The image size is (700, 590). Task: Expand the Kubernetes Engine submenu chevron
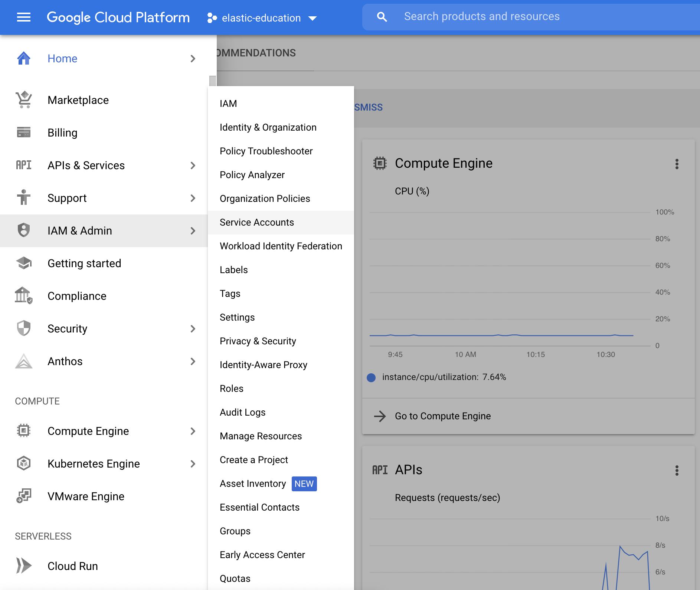pos(193,464)
